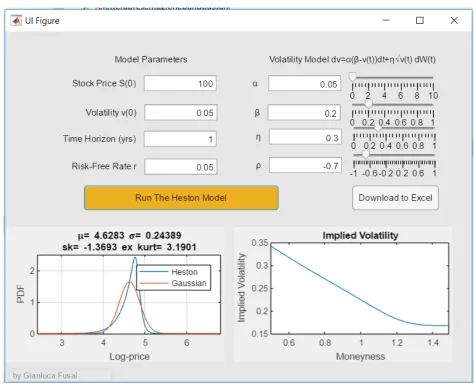Click the Gaussian entry in plot legend
This screenshot has width=475, height=384.
coord(173,283)
